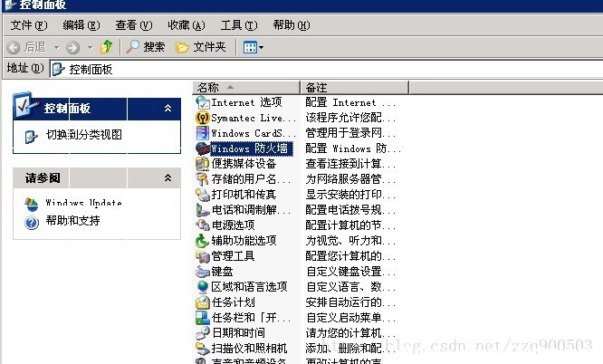Viewport: 603px width, 364px height.
Task: Open 便携媒体设备 icon
Action: 202,164
